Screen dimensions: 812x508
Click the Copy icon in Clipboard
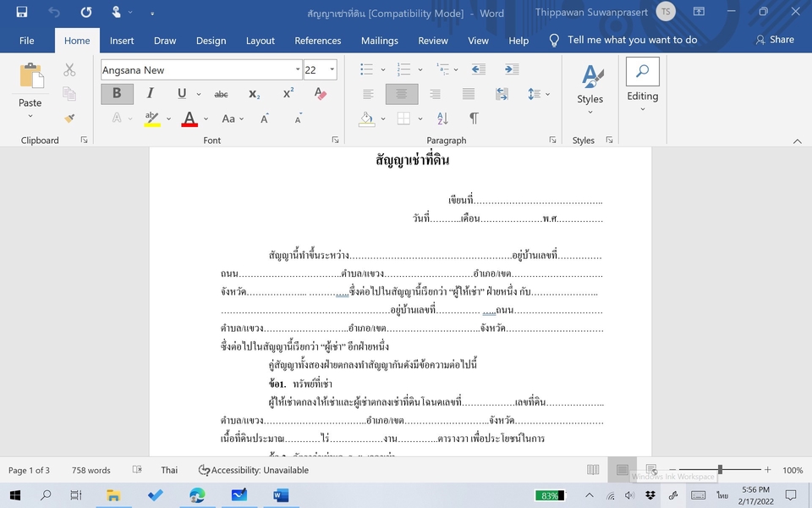point(69,94)
